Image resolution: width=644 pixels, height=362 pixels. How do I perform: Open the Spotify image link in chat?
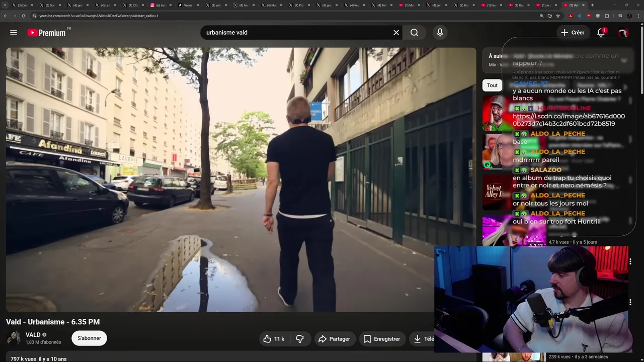click(569, 120)
